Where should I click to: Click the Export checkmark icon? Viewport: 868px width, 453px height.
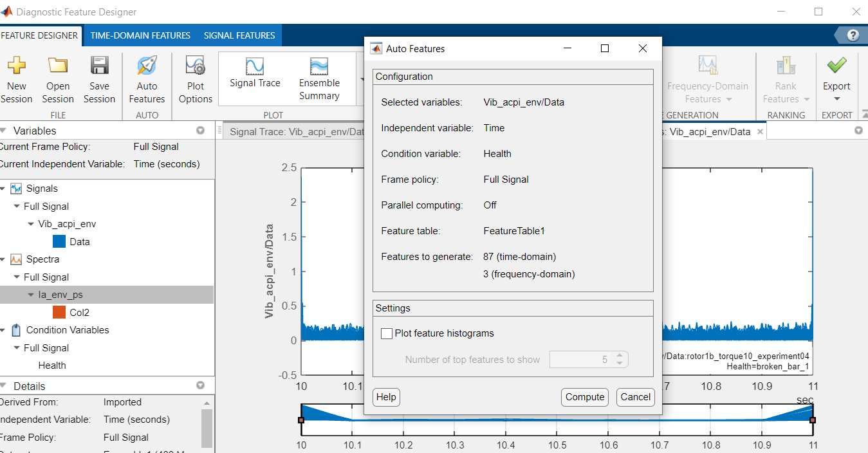pyautogui.click(x=836, y=65)
